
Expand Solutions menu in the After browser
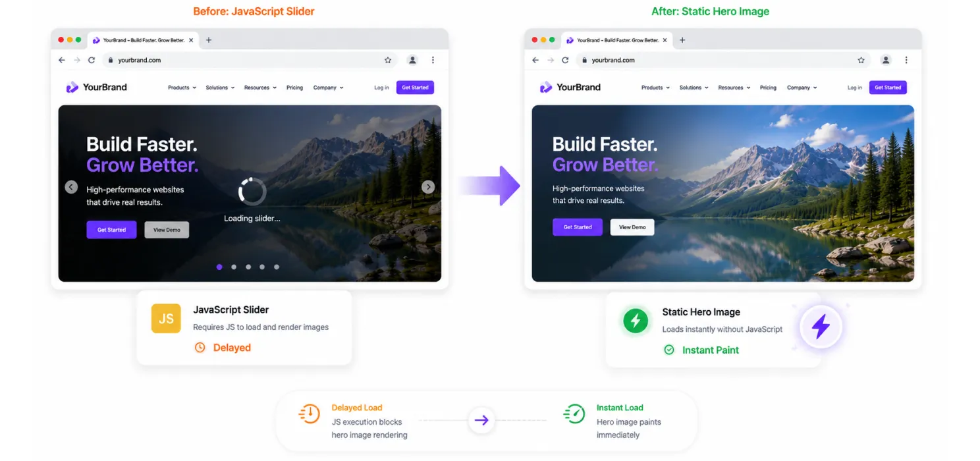[x=694, y=88]
